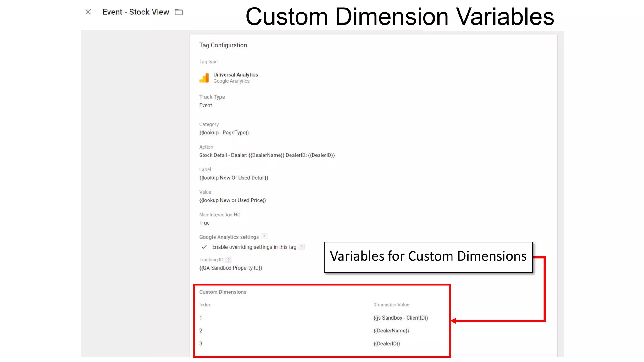
Task: Click the Track Type value Event
Action: click(206, 105)
